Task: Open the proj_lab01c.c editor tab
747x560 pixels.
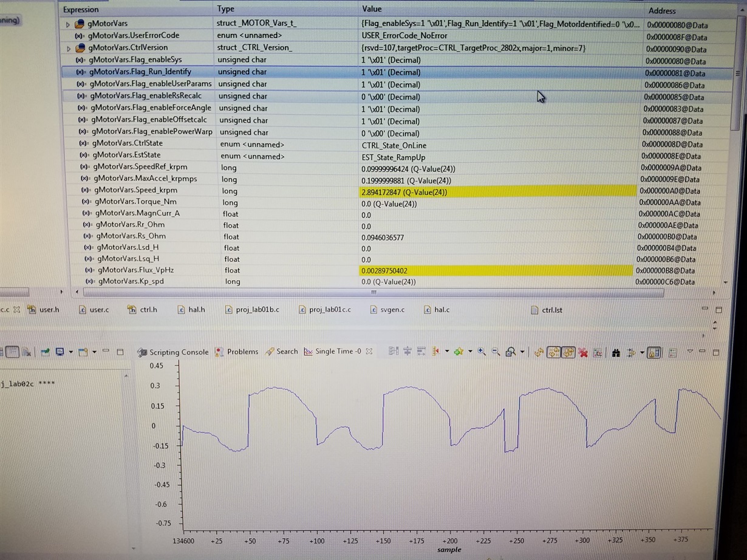Action: tap(326, 310)
